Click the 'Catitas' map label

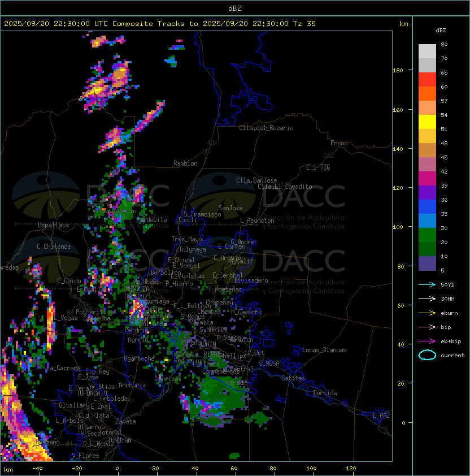click(293, 378)
